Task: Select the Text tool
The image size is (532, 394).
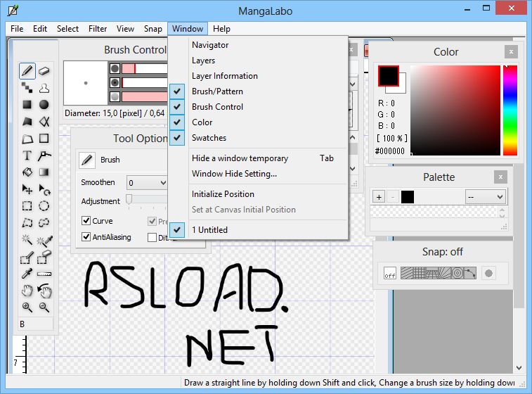Action: click(27, 155)
